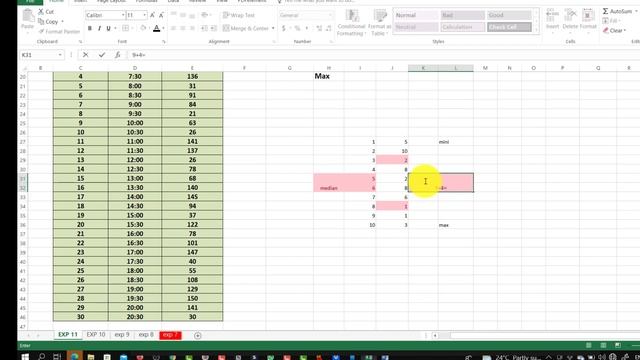Viewport: 640px width, 360px height.
Task: Click Merge & Center button
Action: click(x=246, y=28)
